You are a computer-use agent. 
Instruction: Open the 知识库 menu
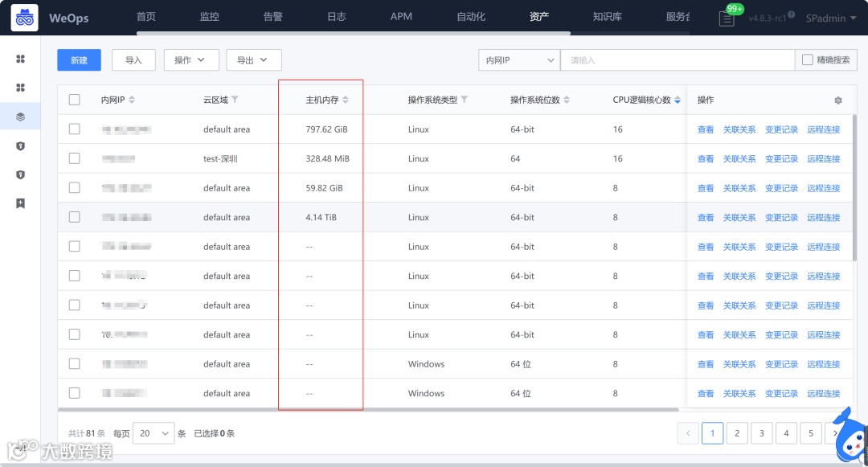click(x=608, y=17)
